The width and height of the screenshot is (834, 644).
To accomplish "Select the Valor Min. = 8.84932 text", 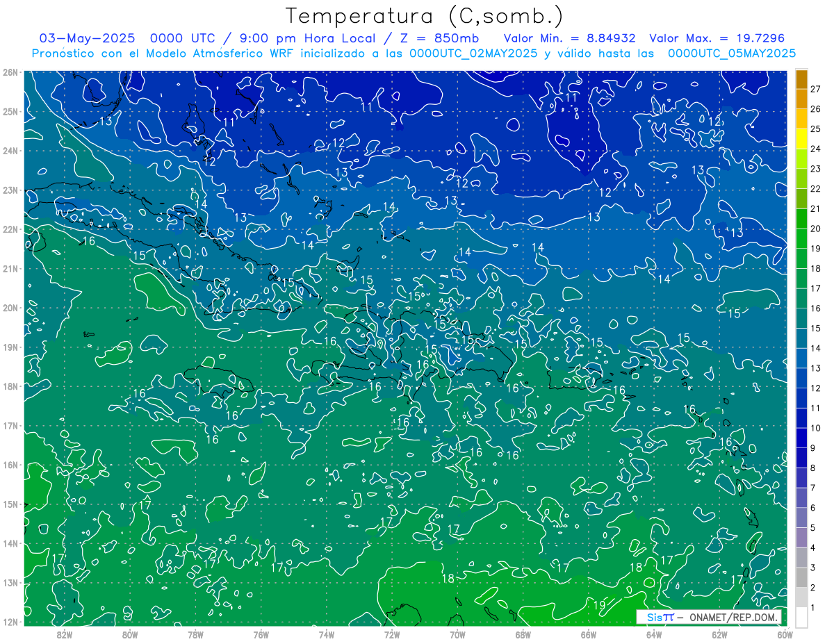I will click(570, 38).
